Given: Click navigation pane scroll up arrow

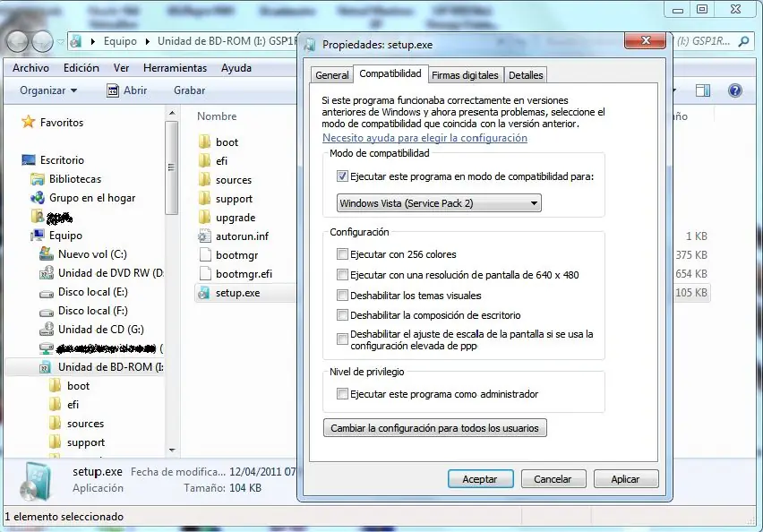Looking at the screenshot, I should [x=172, y=113].
